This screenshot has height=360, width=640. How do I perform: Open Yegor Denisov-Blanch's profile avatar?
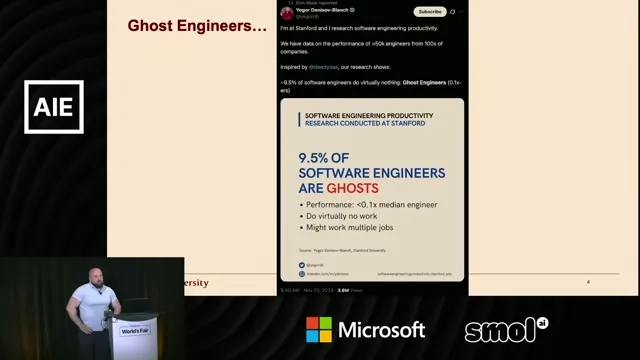click(287, 13)
